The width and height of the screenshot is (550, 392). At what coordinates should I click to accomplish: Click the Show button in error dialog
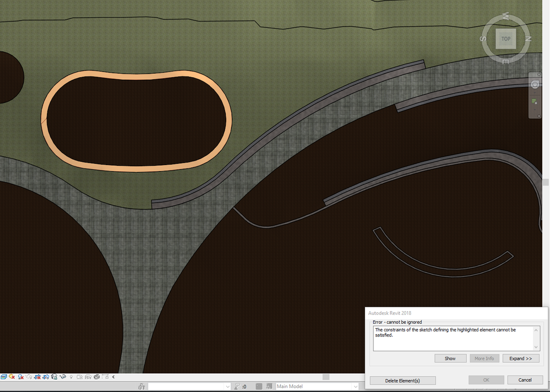click(x=450, y=358)
